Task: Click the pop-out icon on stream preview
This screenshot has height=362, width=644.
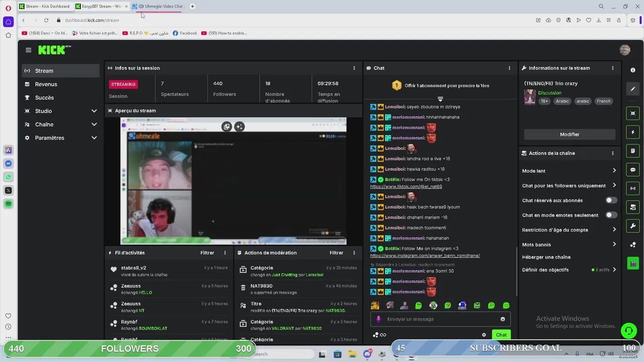Action: click(226, 127)
